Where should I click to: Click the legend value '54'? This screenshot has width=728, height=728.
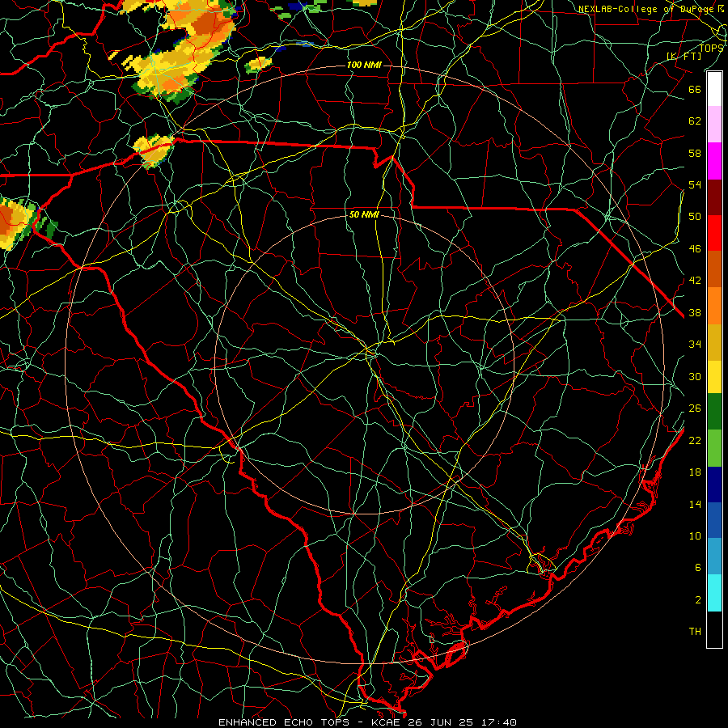click(x=695, y=184)
